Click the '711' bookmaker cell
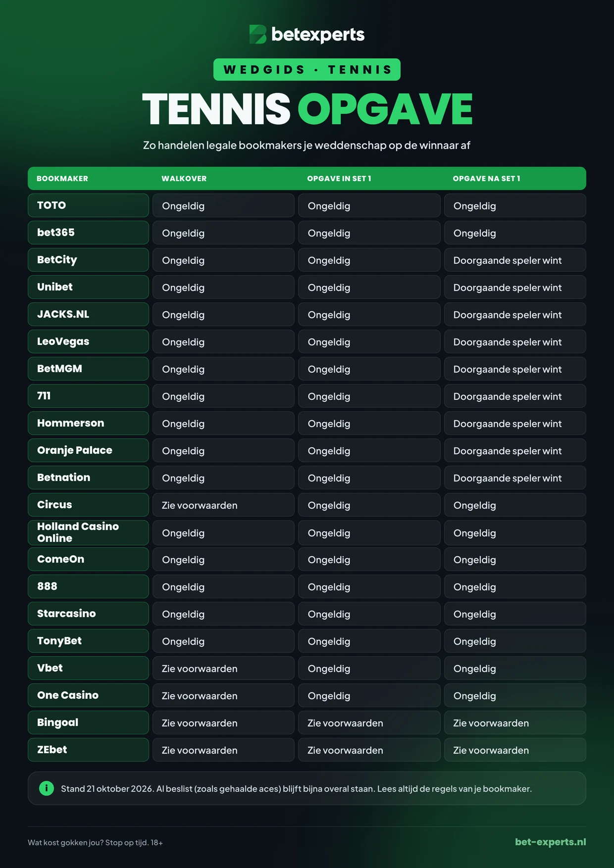 (88, 396)
